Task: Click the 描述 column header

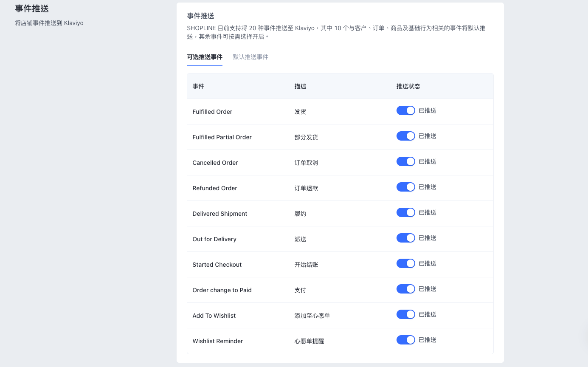Action: (x=300, y=86)
